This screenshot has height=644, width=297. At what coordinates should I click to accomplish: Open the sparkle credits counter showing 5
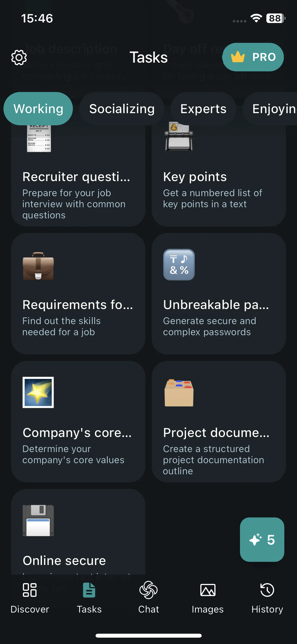(x=262, y=540)
